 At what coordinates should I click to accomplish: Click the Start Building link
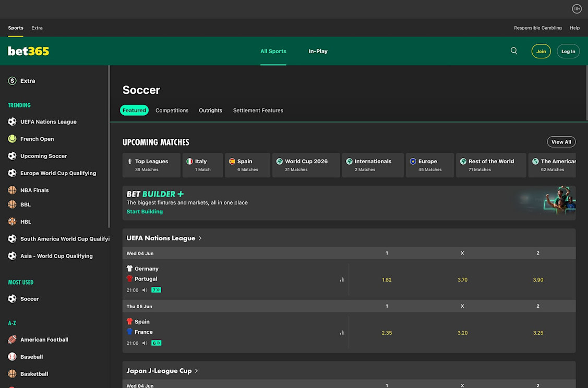(x=145, y=211)
